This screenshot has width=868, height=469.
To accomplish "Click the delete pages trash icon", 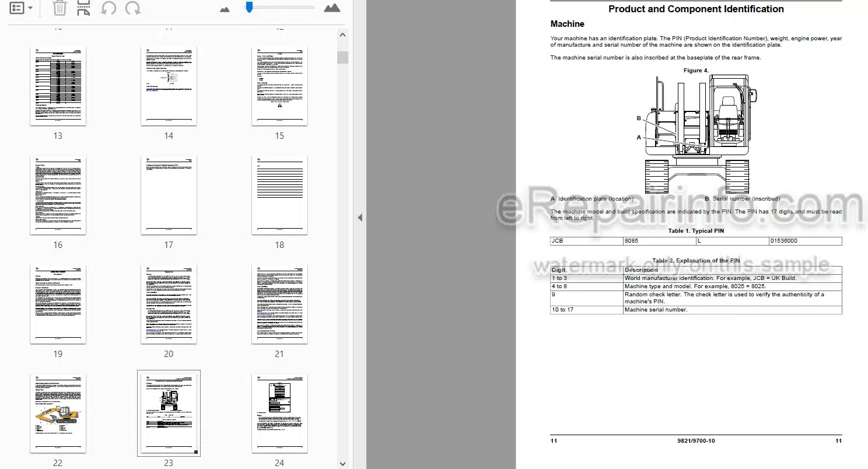I will coord(60,8).
